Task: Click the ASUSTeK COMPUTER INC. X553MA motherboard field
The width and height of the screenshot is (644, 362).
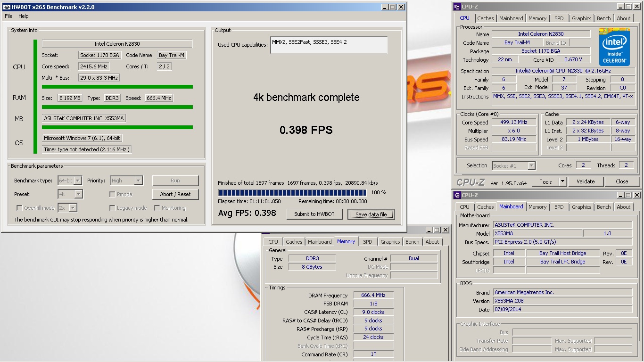Action: point(84,118)
